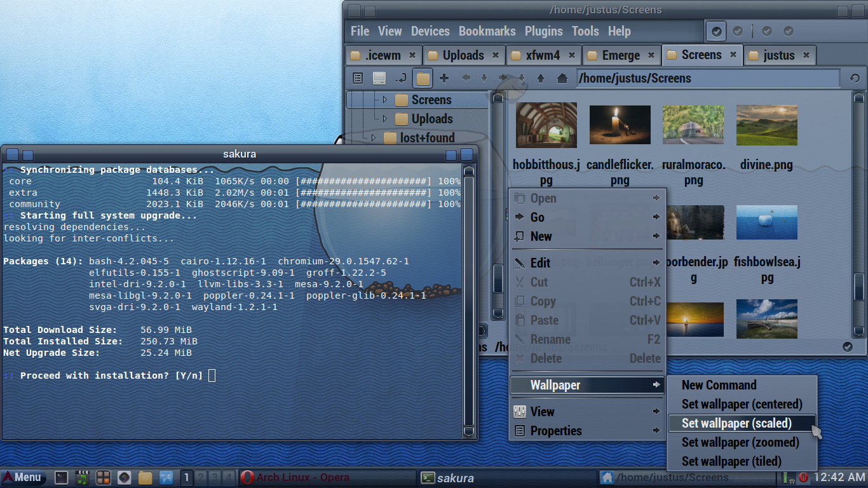Click the Back arrow in the file manager toolbar
The height and width of the screenshot is (488, 868).
click(466, 78)
